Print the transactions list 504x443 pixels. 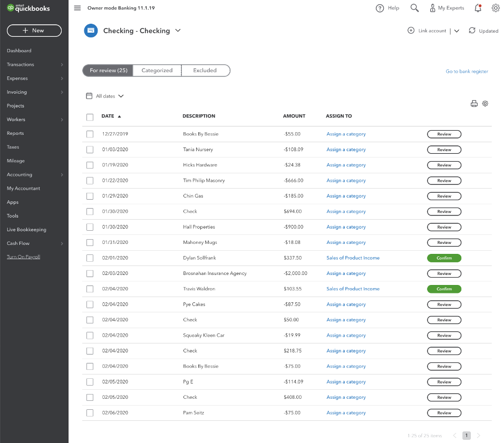tap(474, 103)
